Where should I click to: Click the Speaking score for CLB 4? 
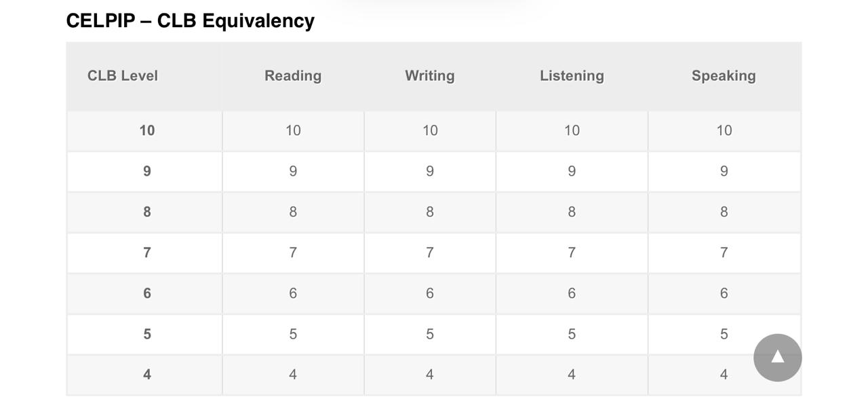point(724,373)
